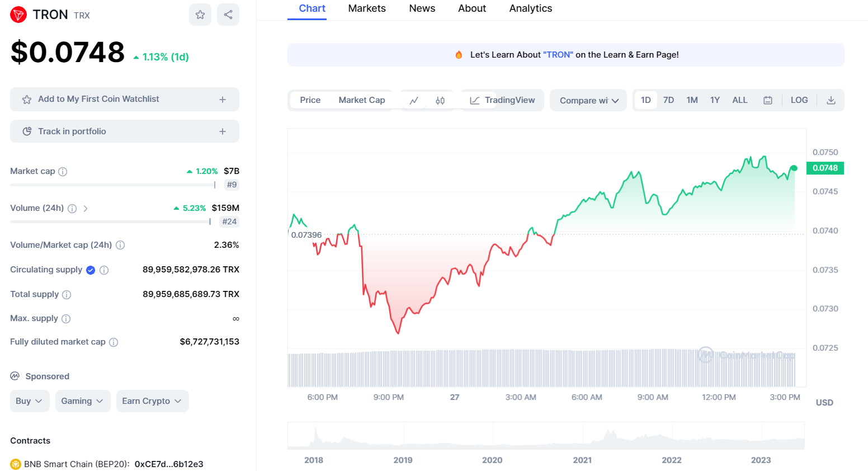Expand the Buy dropdown

(30, 401)
